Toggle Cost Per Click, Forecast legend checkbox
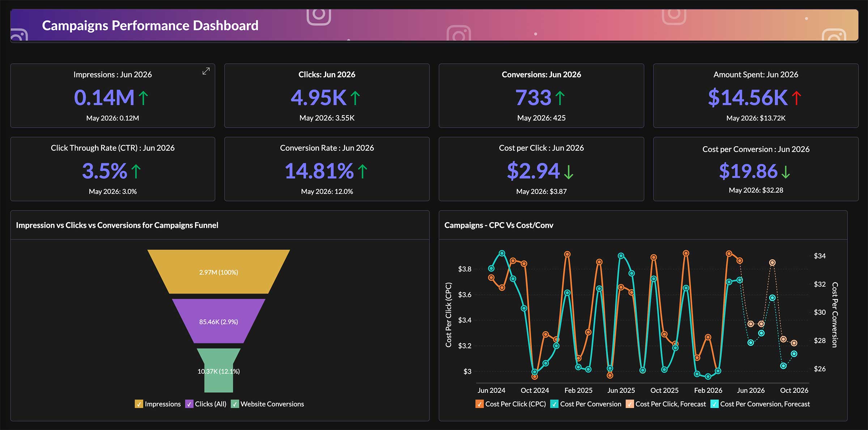The image size is (868, 430). click(x=630, y=404)
